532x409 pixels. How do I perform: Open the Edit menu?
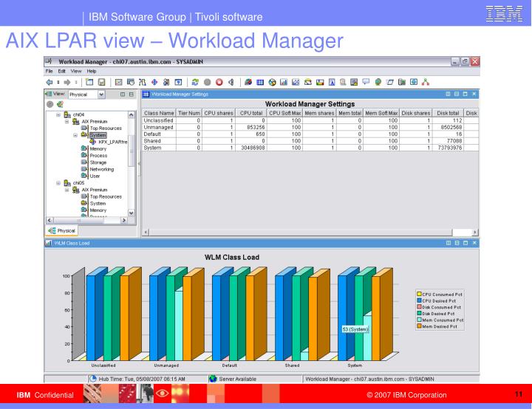[62, 71]
